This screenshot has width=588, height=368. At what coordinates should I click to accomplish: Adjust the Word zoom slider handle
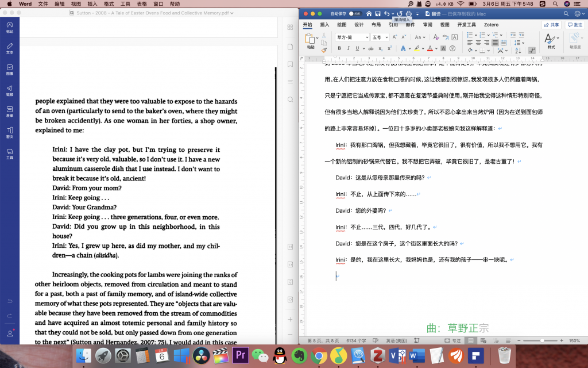click(543, 340)
